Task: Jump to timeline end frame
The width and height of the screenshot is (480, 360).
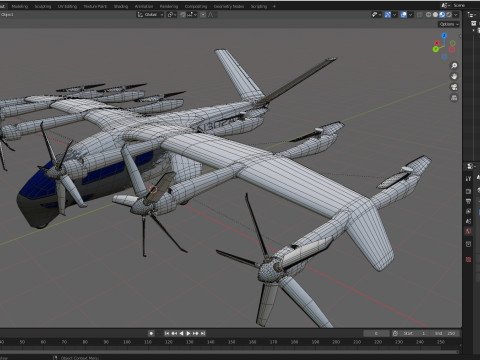Action: [203, 333]
